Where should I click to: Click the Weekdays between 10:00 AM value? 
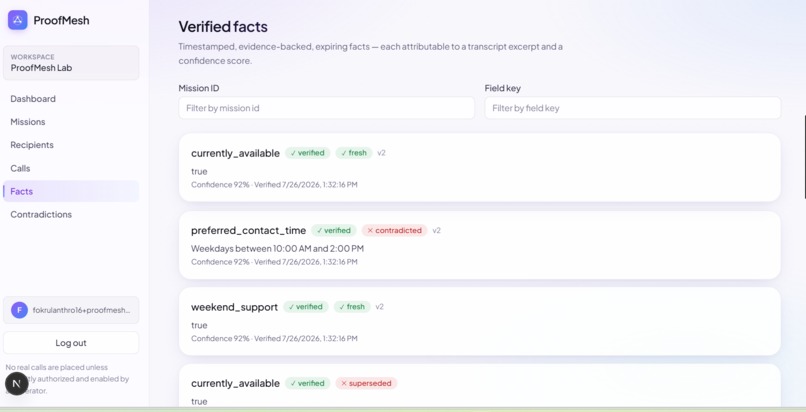pyautogui.click(x=278, y=249)
